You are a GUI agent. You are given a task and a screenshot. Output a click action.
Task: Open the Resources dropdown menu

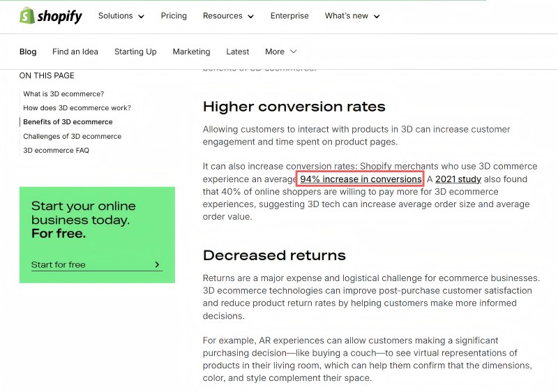[x=228, y=16]
